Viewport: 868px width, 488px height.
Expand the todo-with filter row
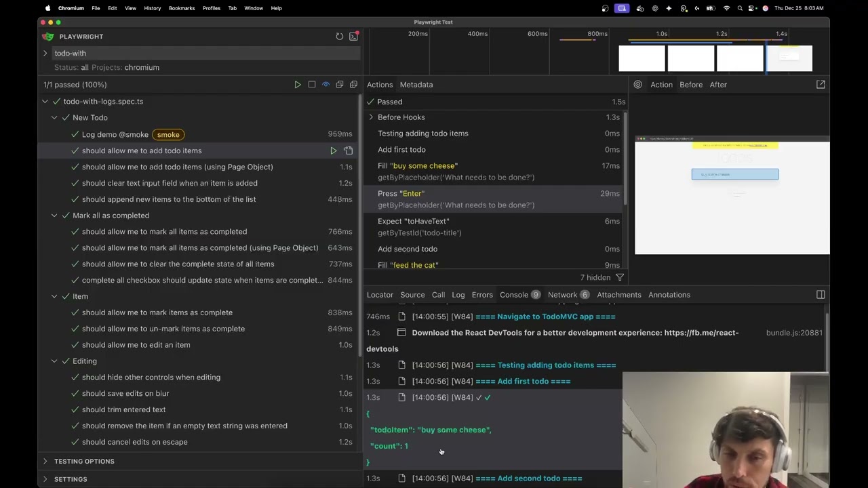(45, 53)
